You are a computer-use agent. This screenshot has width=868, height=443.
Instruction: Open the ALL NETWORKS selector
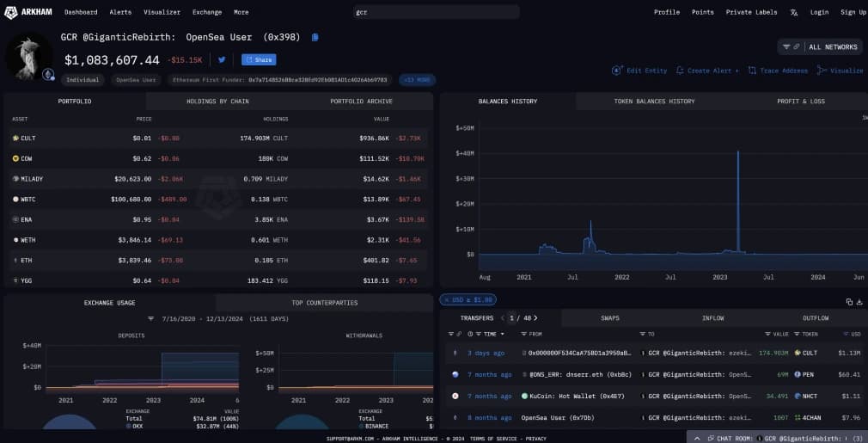(819, 46)
